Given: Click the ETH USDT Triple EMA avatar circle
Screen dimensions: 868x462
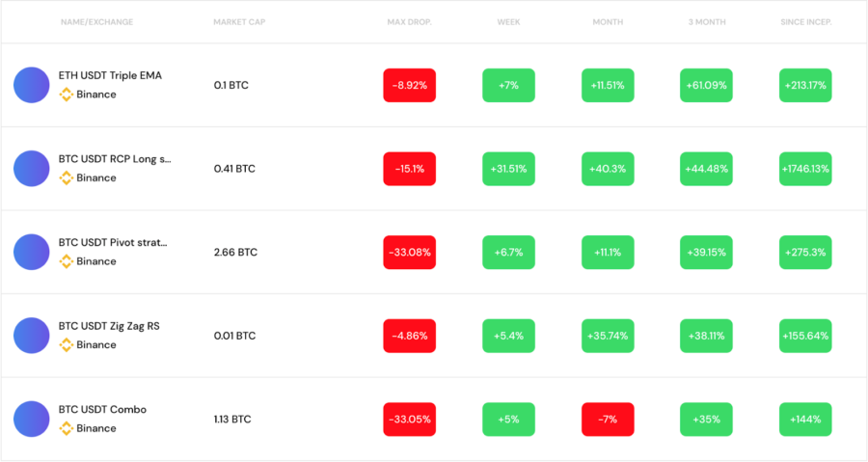Looking at the screenshot, I should 32,85.
